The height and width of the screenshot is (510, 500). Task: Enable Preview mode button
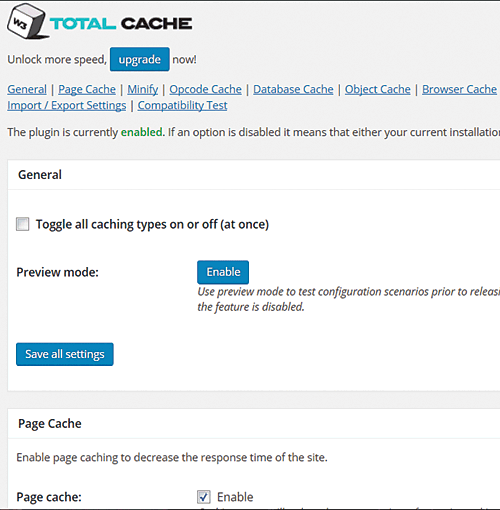coord(223,272)
